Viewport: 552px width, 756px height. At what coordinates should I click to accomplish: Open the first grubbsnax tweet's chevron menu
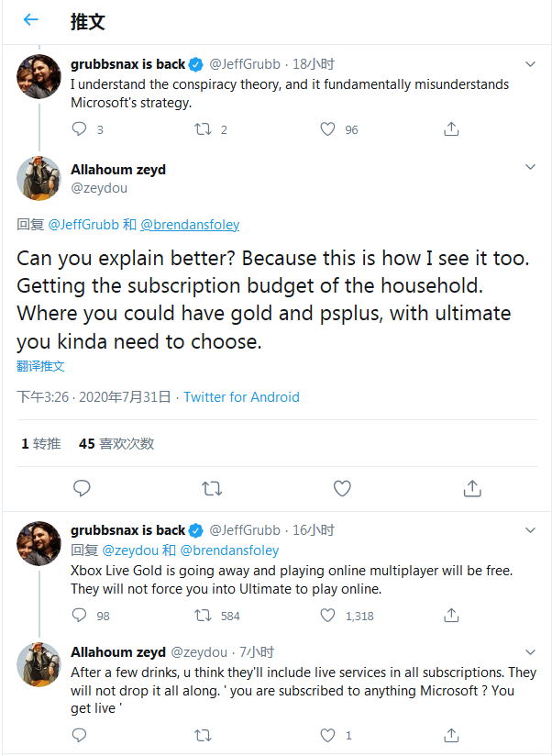point(530,64)
